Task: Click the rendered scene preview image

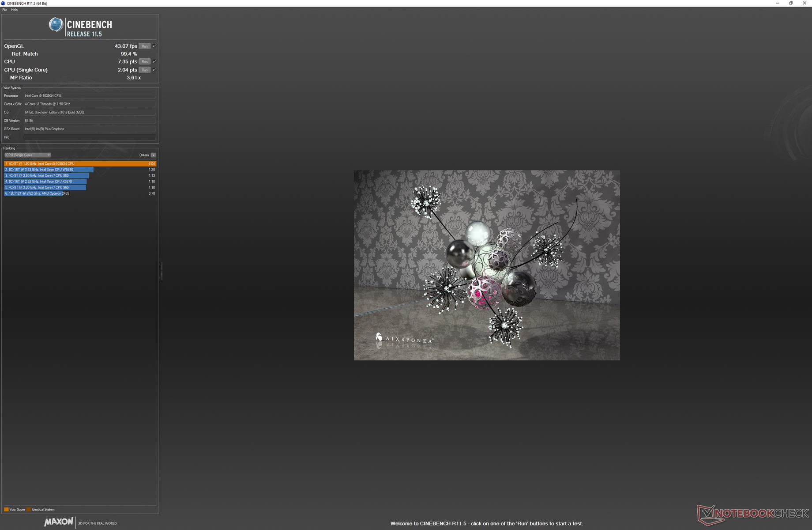Action: tap(487, 265)
